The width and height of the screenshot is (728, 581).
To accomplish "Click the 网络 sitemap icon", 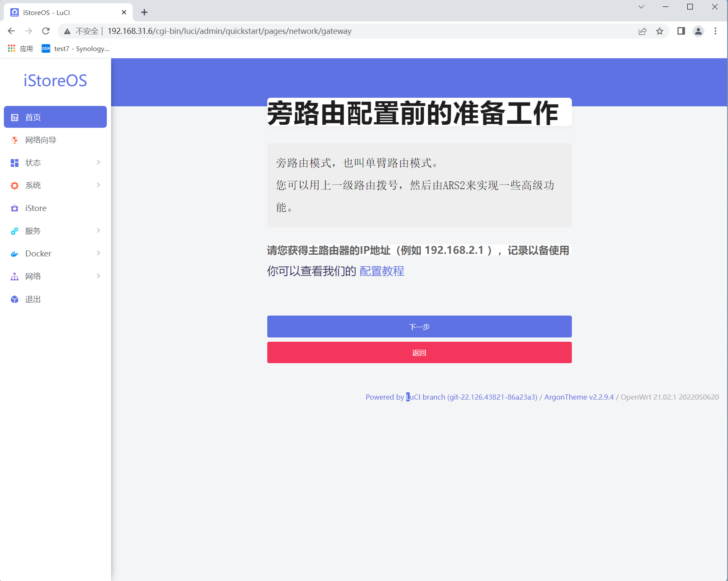I will (x=15, y=277).
